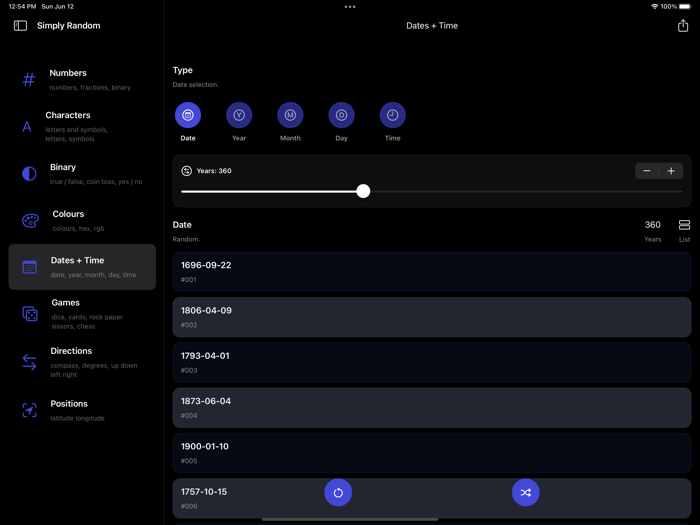
Task: Select the Date type circle
Action: (x=188, y=115)
